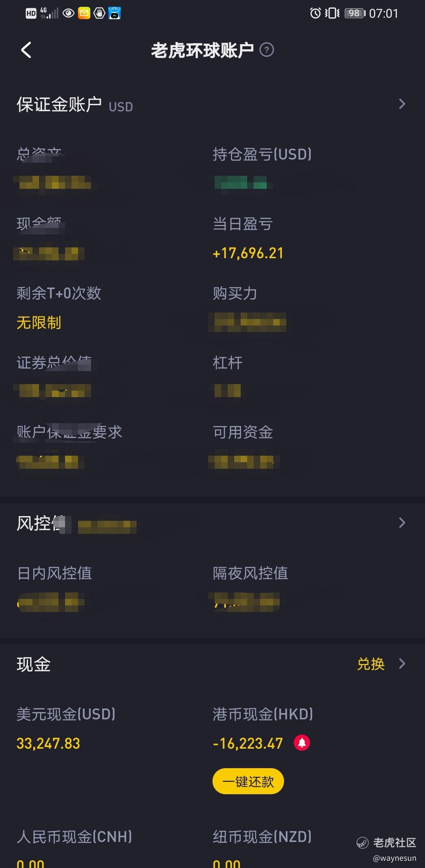This screenshot has height=868, width=425.
Task: Tap the Tiger Community logo icon
Action: [362, 843]
